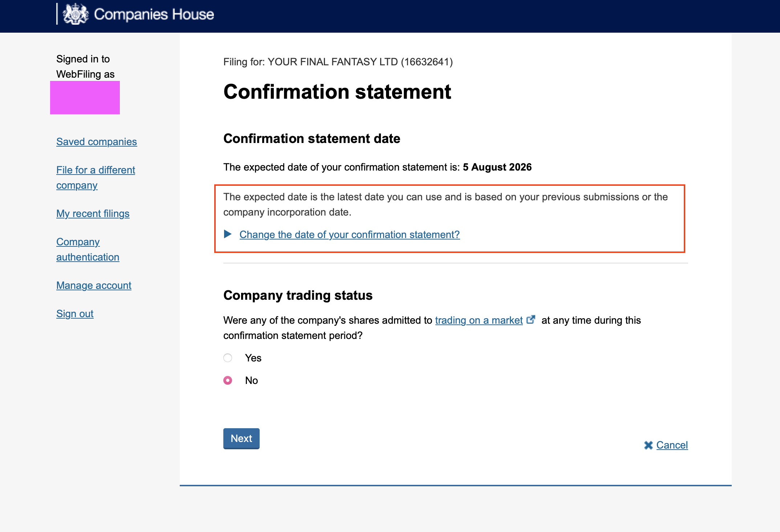The width and height of the screenshot is (780, 532).
Task: Click the Next button
Action: (241, 438)
